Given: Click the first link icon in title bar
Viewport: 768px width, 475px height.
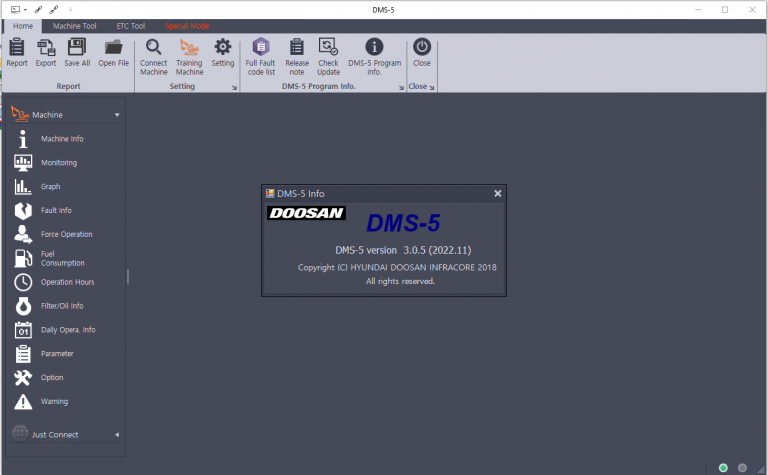Looking at the screenshot, I should click(x=38, y=9).
